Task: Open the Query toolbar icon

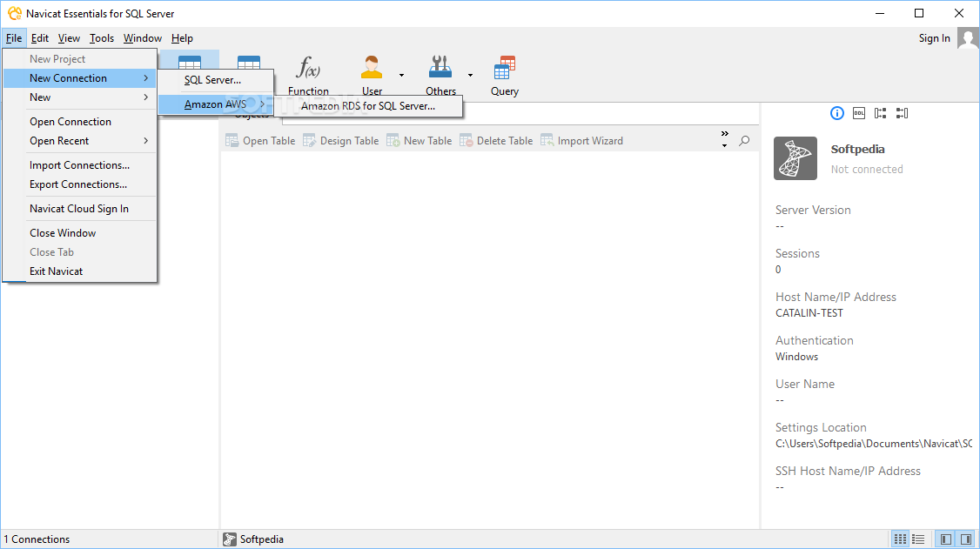Action: click(x=505, y=75)
